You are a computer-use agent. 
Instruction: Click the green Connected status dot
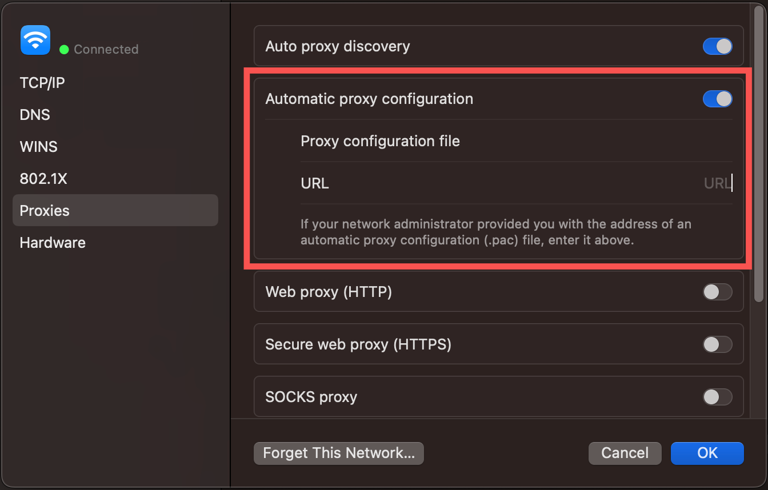(x=64, y=49)
